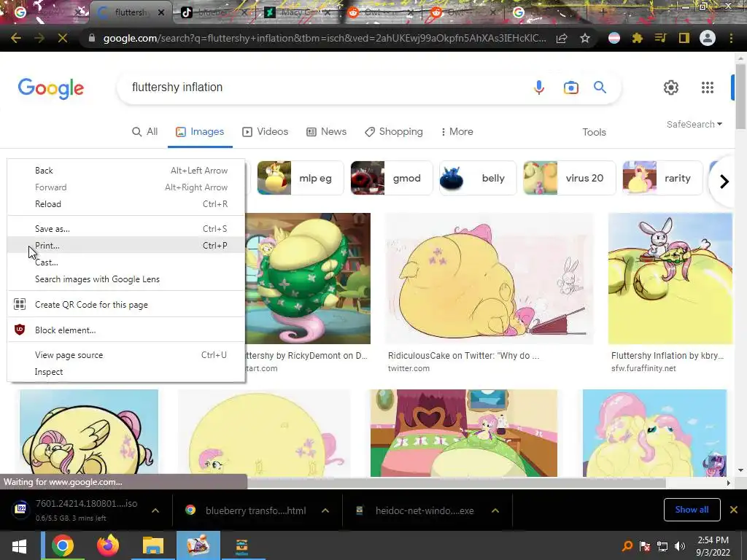Launch Firefox from the taskbar

[108, 545]
